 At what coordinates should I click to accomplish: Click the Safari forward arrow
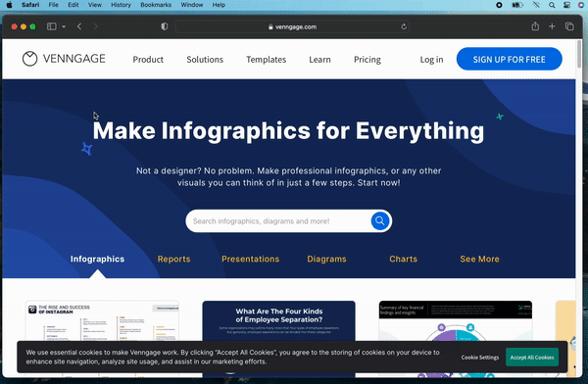click(x=95, y=26)
